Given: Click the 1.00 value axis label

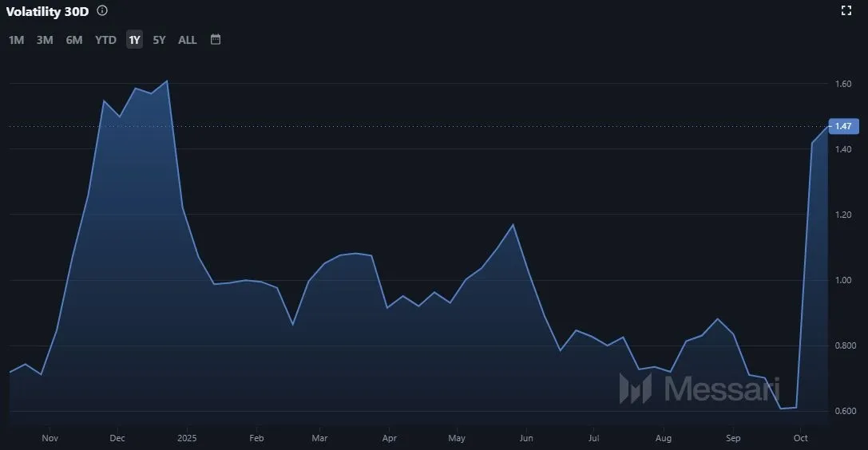Looking at the screenshot, I should pyautogui.click(x=844, y=280).
